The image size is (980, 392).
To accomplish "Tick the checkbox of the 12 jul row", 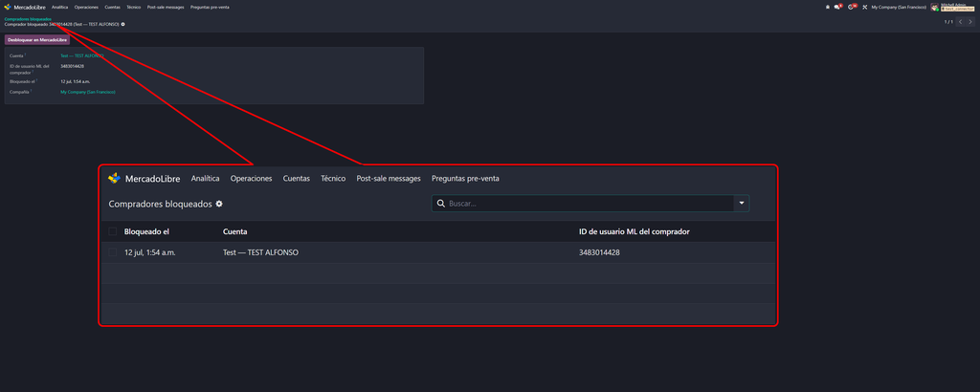I will pos(113,252).
